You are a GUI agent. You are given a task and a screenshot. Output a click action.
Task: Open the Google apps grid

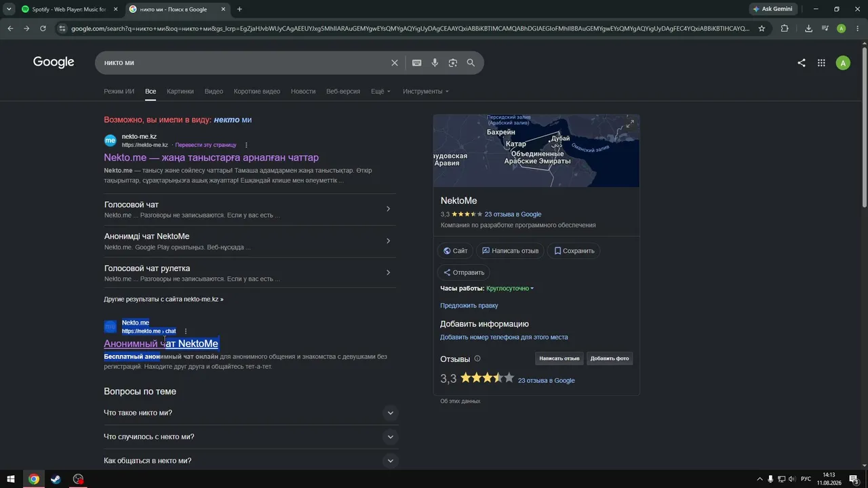pos(821,63)
